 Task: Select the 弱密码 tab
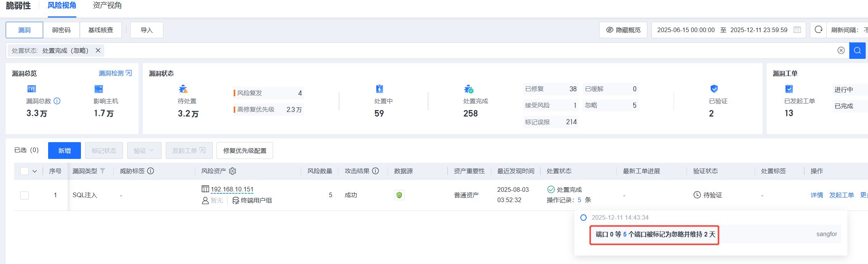coord(61,30)
